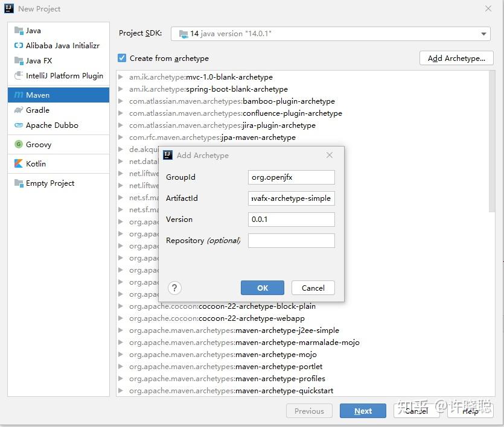504x427 pixels.
Task: Select maven-archetype-portlet in list
Action: point(226,366)
